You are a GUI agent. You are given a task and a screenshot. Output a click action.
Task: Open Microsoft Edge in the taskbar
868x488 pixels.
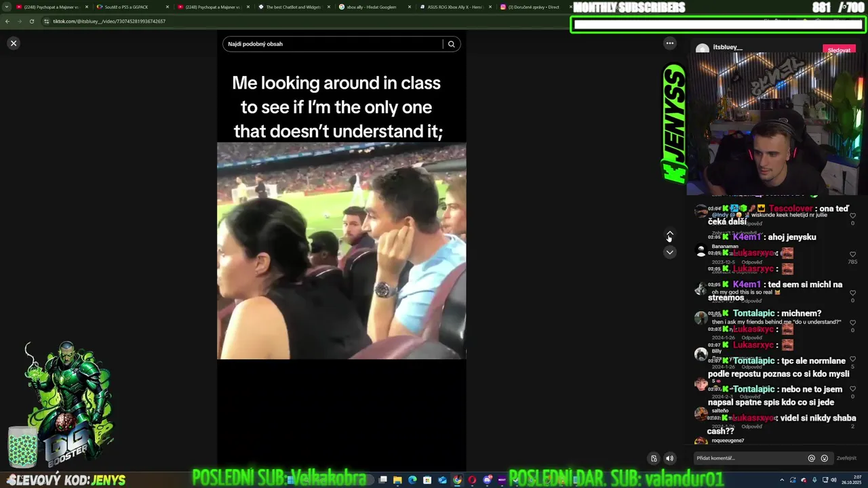(x=412, y=480)
